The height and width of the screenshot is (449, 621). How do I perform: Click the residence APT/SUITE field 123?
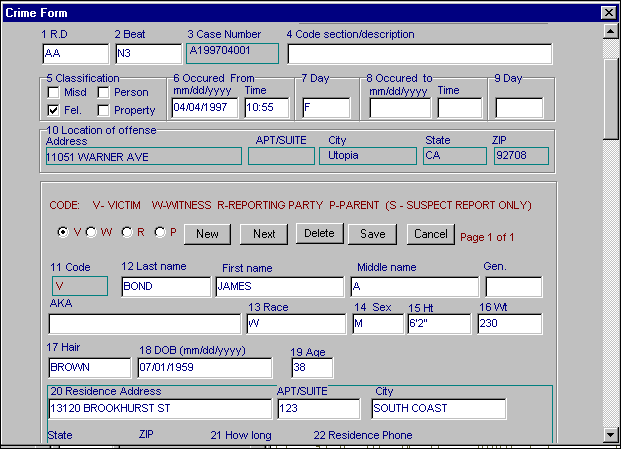pyautogui.click(x=319, y=409)
